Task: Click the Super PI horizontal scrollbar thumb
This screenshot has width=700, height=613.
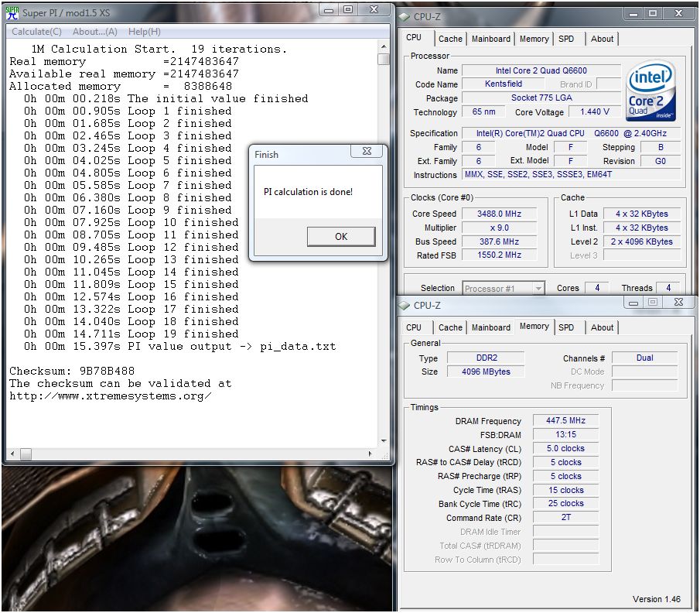Action: tap(26, 454)
